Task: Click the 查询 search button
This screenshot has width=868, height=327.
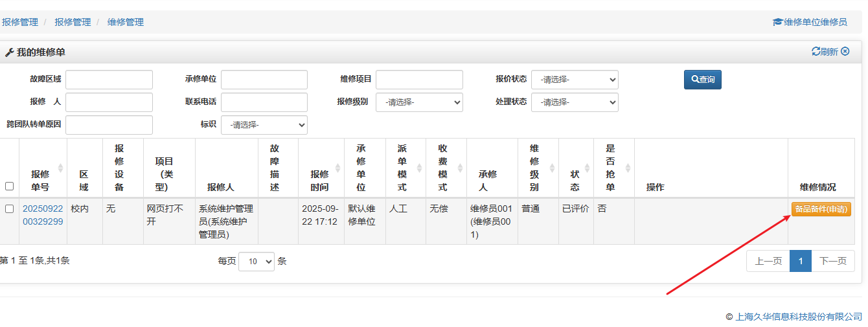Action: tap(703, 80)
